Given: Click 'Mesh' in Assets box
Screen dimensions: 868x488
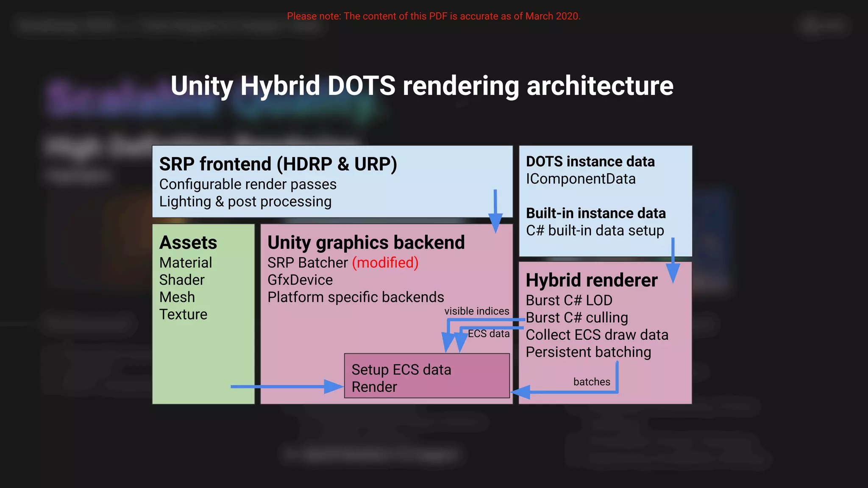Looking at the screenshot, I should point(177,297).
